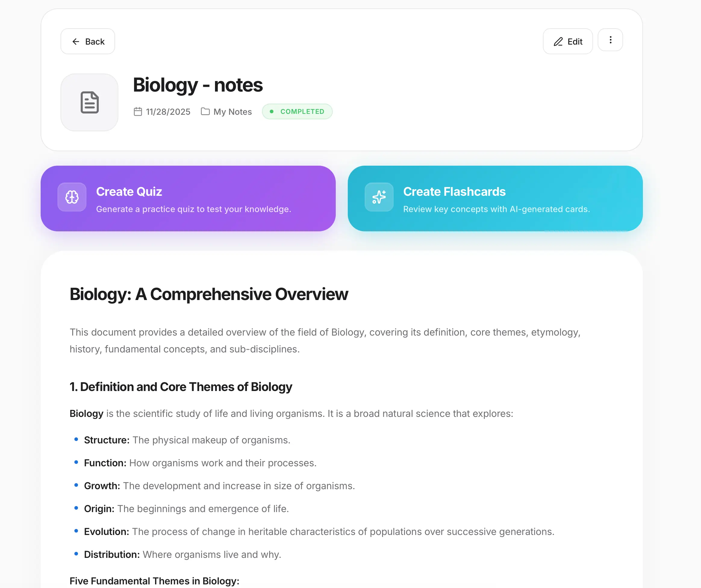This screenshot has width=701, height=588.
Task: Click the Edit button
Action: pos(568,41)
